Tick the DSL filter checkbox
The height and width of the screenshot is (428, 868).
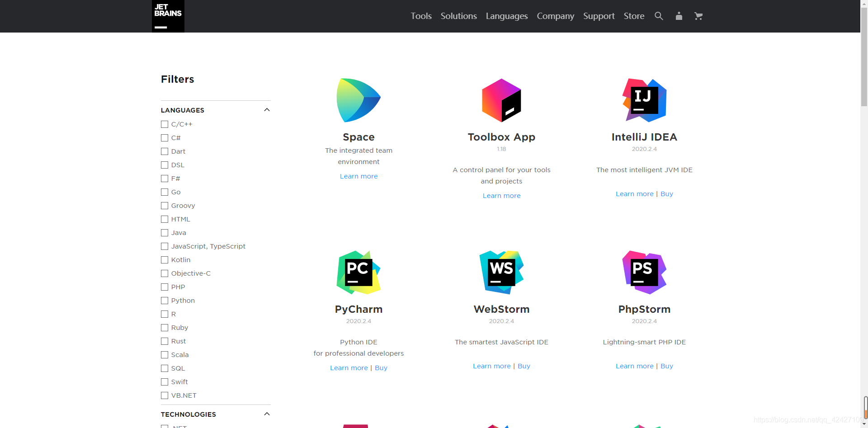click(165, 165)
